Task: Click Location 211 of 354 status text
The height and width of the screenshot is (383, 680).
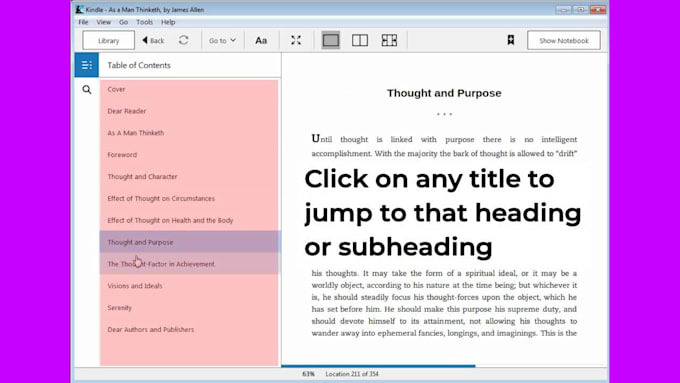Action: tap(352, 374)
